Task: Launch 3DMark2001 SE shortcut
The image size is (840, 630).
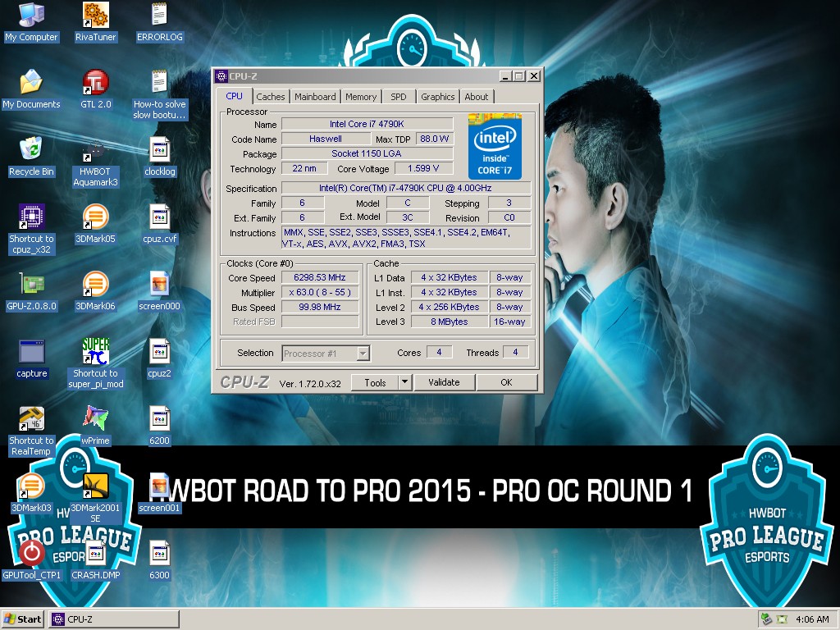Action: click(x=95, y=498)
